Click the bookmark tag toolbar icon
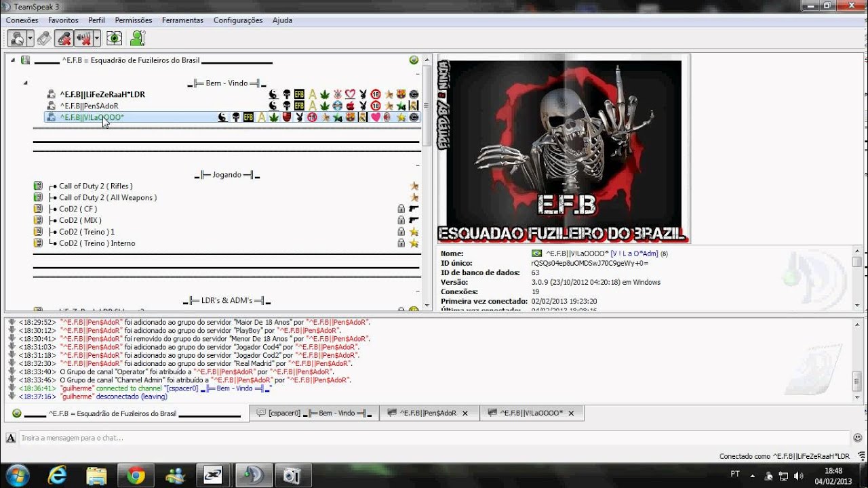Image resolution: width=868 pixels, height=488 pixels. click(x=44, y=38)
